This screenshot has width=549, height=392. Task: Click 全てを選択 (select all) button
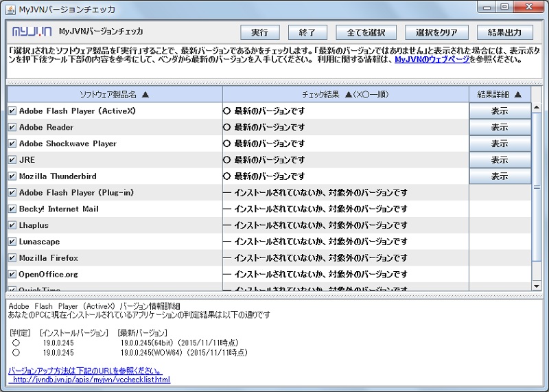tap(366, 32)
